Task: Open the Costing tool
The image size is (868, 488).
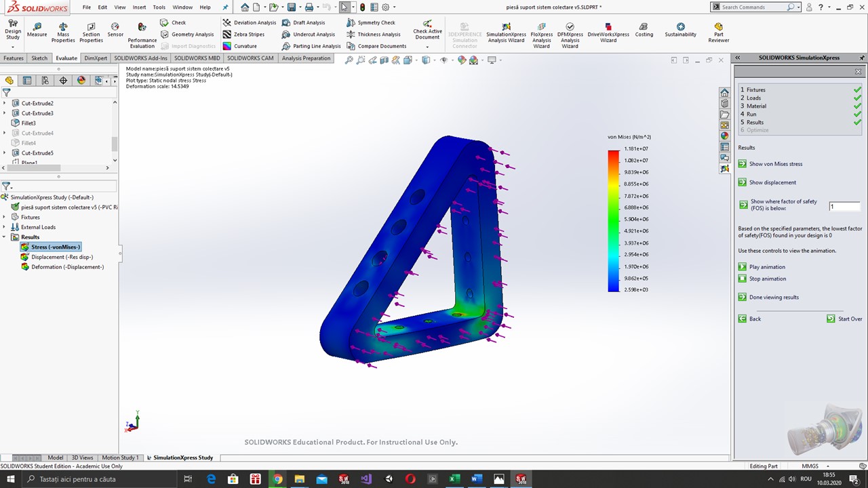Action: coord(644,30)
